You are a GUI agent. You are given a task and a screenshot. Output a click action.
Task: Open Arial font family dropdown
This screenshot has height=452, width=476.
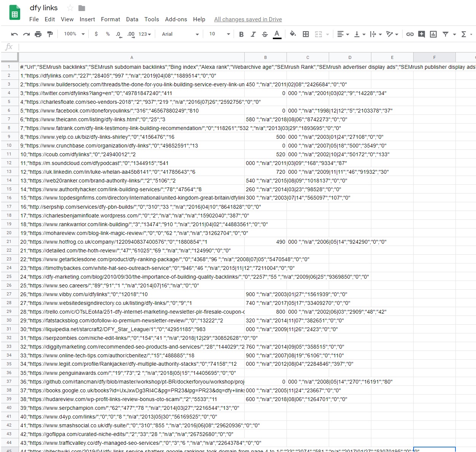pyautogui.click(x=180, y=34)
